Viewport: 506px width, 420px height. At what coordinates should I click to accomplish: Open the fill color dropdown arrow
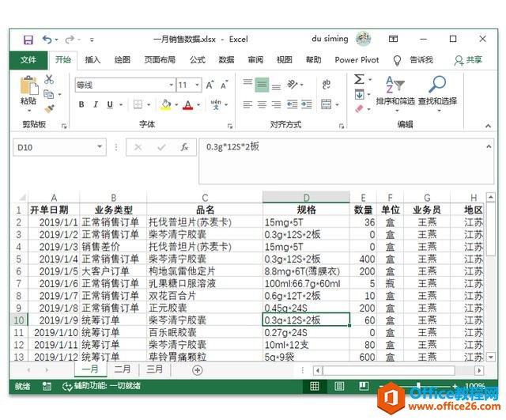tap(176, 104)
